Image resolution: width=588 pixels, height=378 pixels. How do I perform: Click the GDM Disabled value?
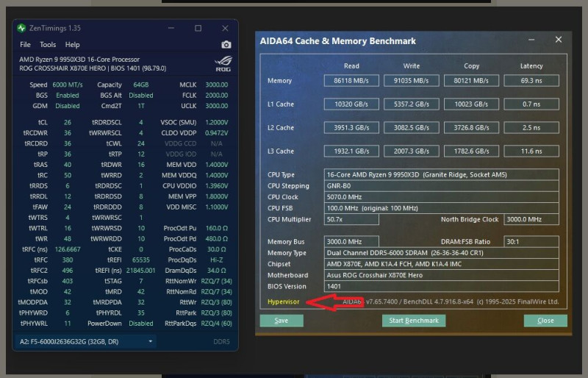pyautogui.click(x=68, y=106)
